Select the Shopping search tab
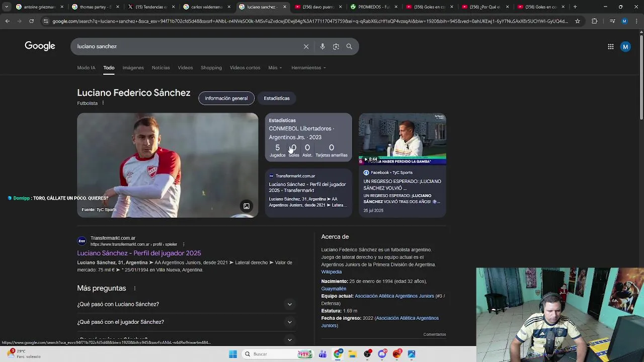The image size is (644, 362). click(211, 68)
